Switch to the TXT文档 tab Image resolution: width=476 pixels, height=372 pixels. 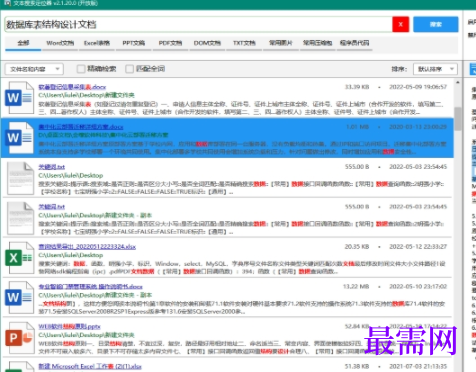244,43
